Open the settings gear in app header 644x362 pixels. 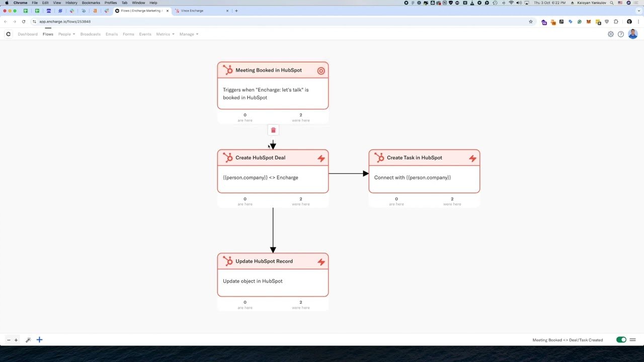click(x=611, y=34)
